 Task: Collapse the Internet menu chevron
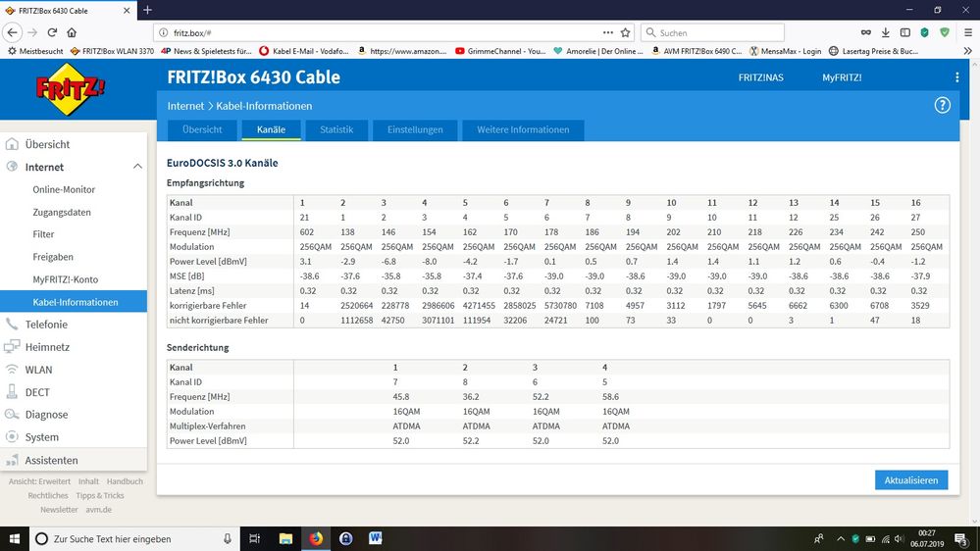click(137, 167)
